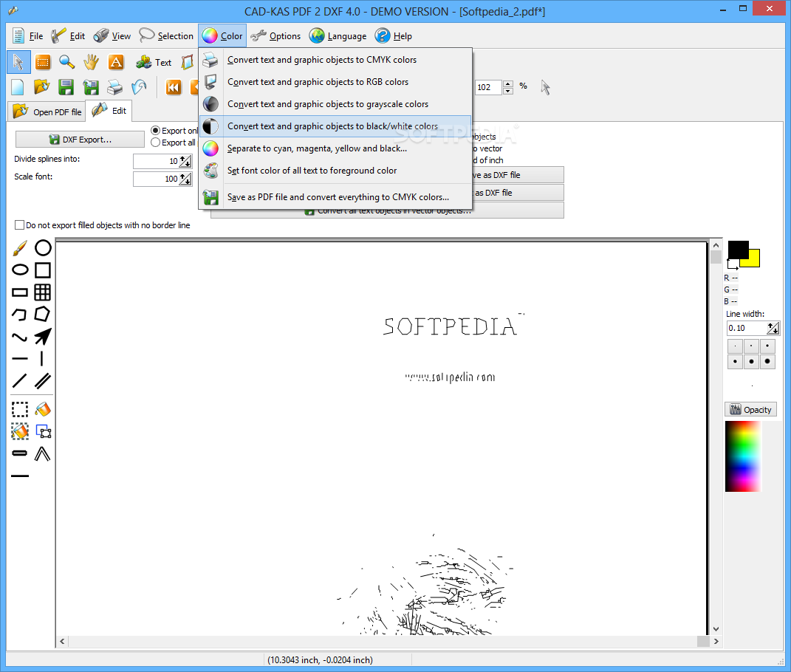Click the Text toolbar button
This screenshot has height=672, width=791.
point(154,62)
